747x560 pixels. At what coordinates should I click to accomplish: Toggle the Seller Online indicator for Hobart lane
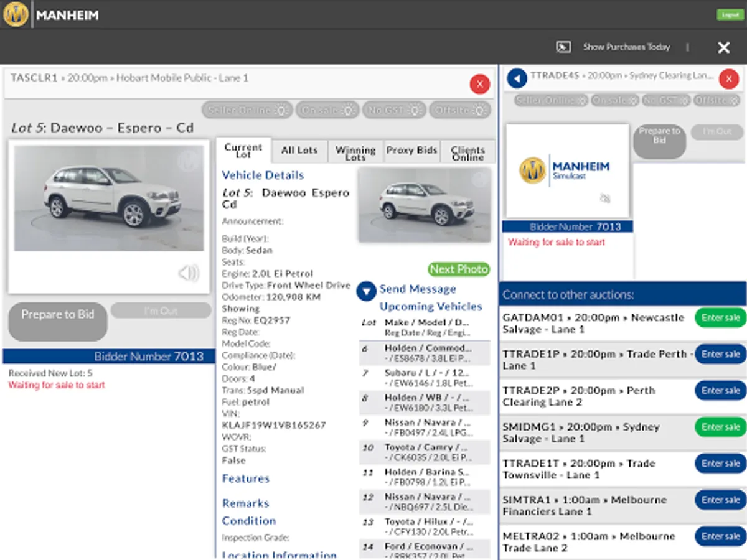247,110
